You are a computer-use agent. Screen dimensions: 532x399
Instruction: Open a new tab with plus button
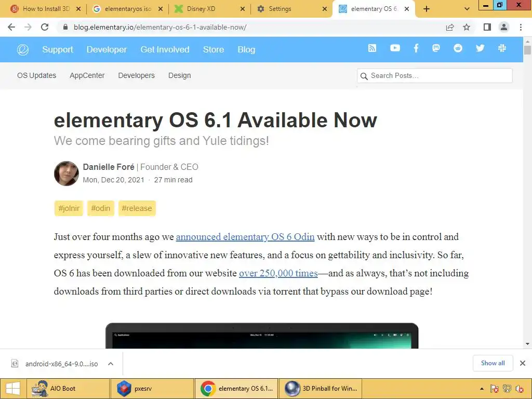pyautogui.click(x=427, y=9)
